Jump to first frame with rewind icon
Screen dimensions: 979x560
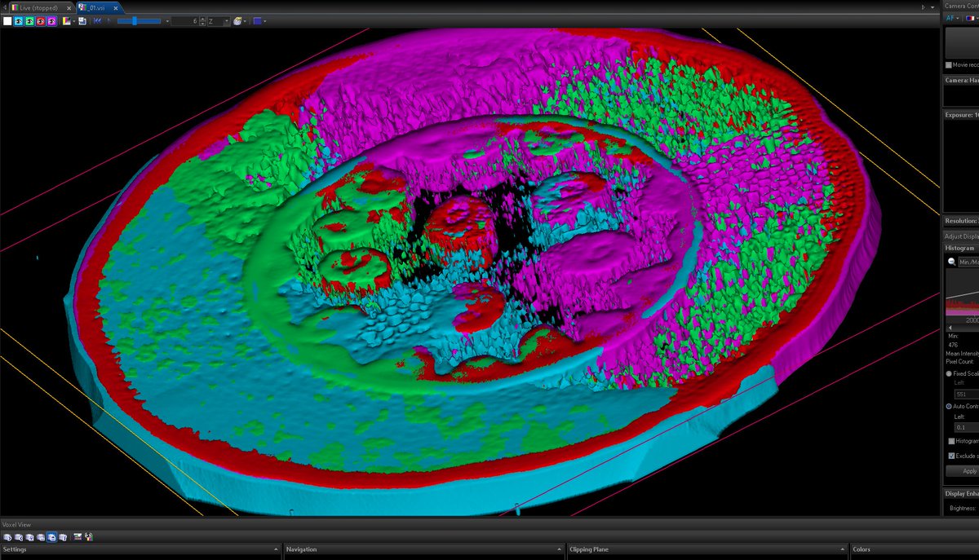[97, 21]
